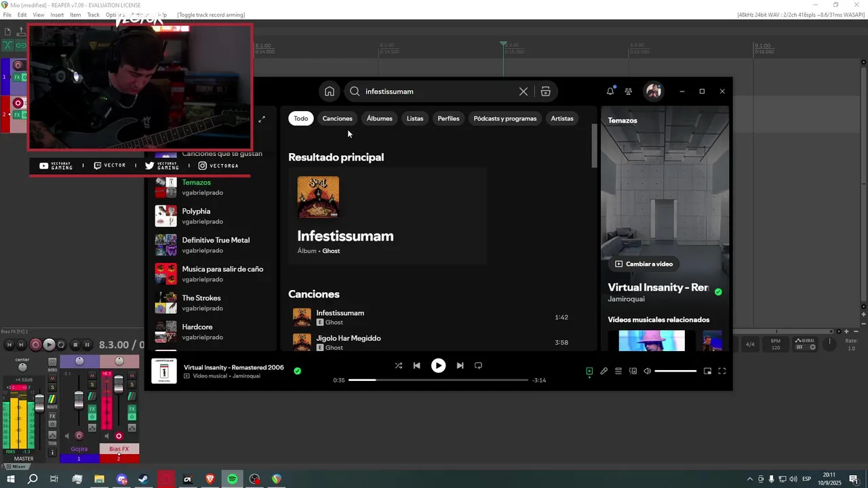The width and height of the screenshot is (868, 488).
Task: Select the Todo filter chip
Action: click(x=301, y=119)
